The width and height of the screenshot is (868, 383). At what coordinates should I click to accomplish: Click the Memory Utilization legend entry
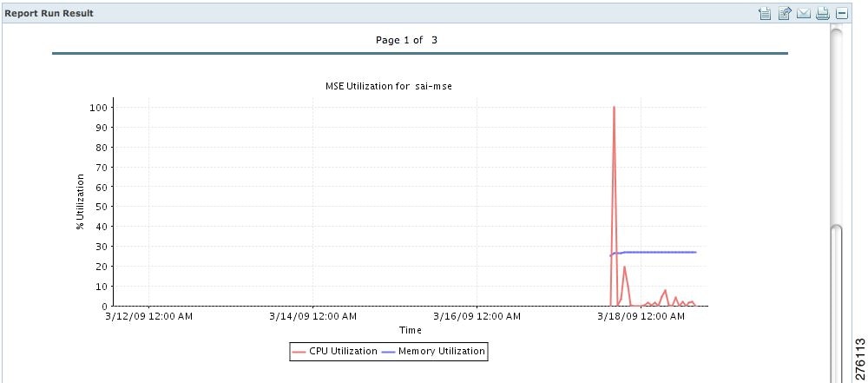click(433, 352)
